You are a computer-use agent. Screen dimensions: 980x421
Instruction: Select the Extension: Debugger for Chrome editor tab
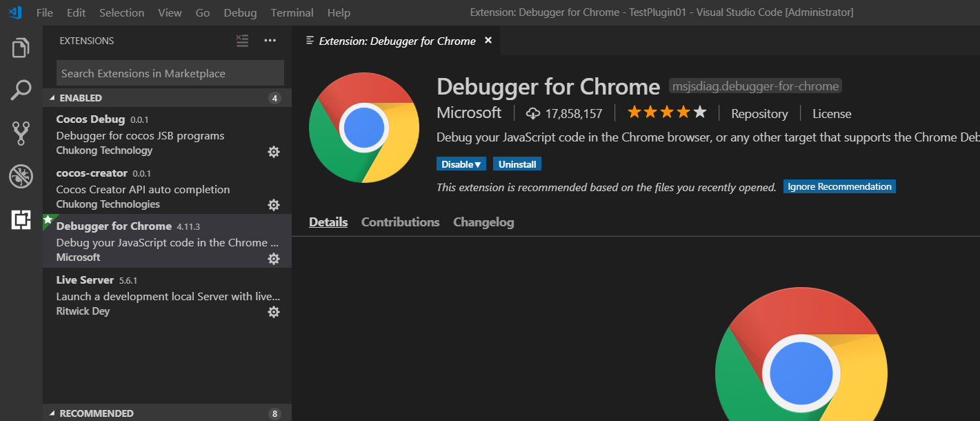[396, 41]
